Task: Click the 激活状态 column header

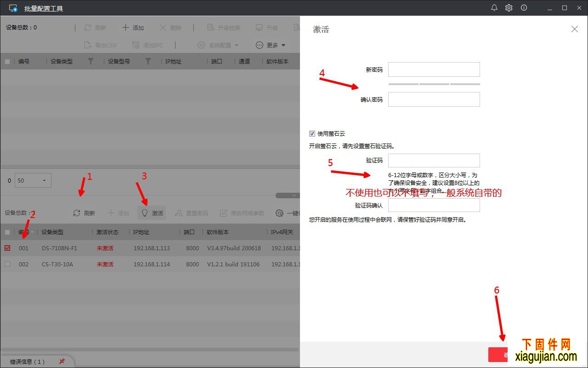Action: (107, 232)
